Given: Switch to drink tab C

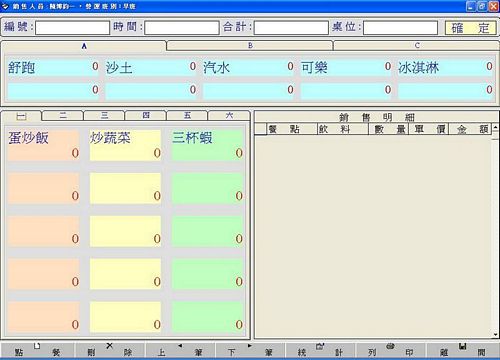Looking at the screenshot, I should [x=417, y=45].
